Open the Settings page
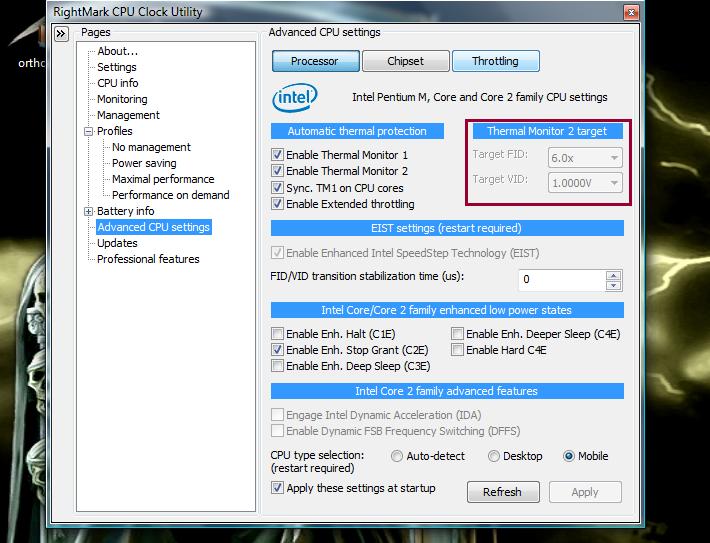Screen dimensions: 710x543 click(x=116, y=67)
